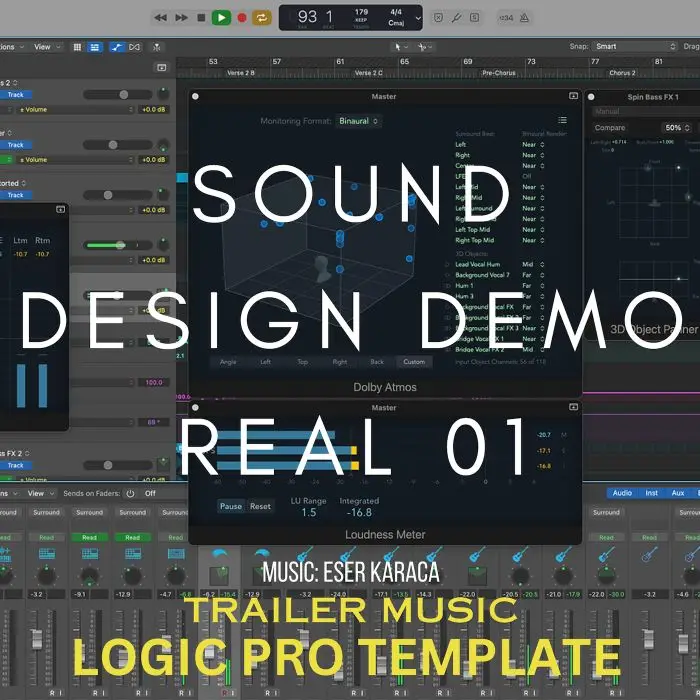Open the LCD display mode chevron
This screenshot has height=700, width=700.
click(418, 18)
